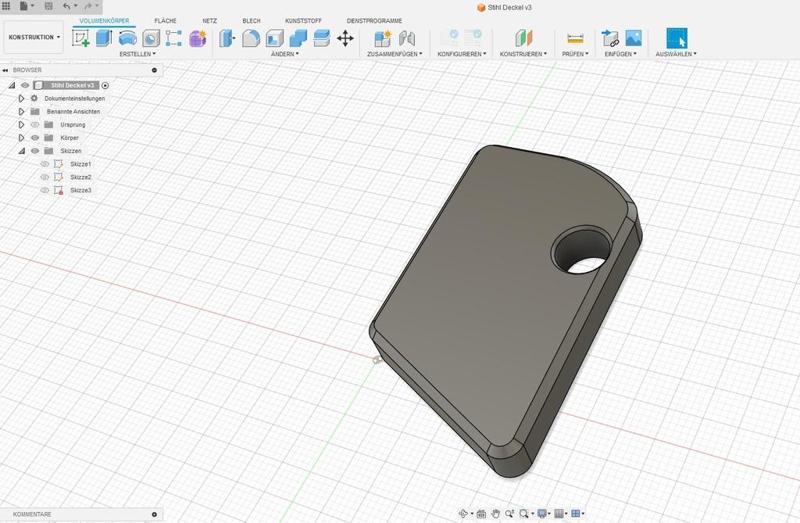Hide the Körper folder using its eye icon
The width and height of the screenshot is (800, 523).
click(34, 138)
